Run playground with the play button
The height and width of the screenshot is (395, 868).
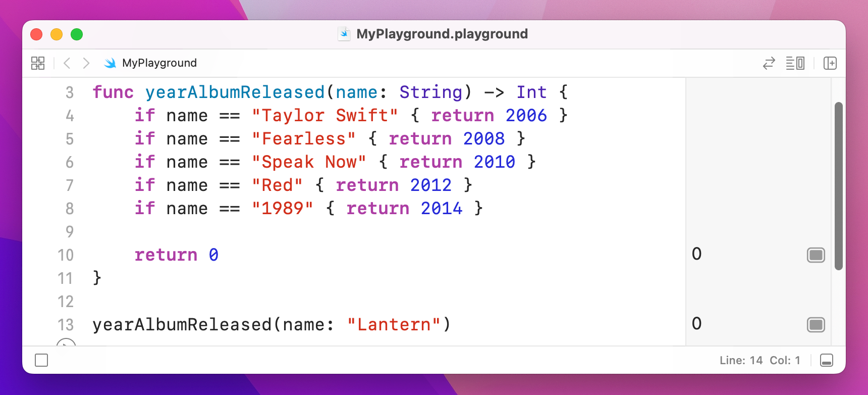coord(66,342)
